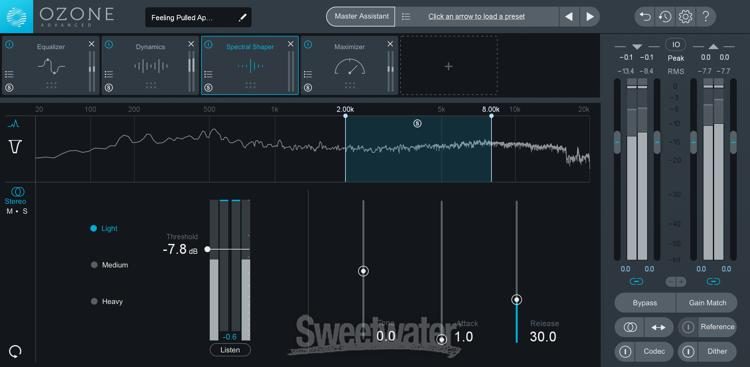Solo the Equalizer module

point(9,88)
